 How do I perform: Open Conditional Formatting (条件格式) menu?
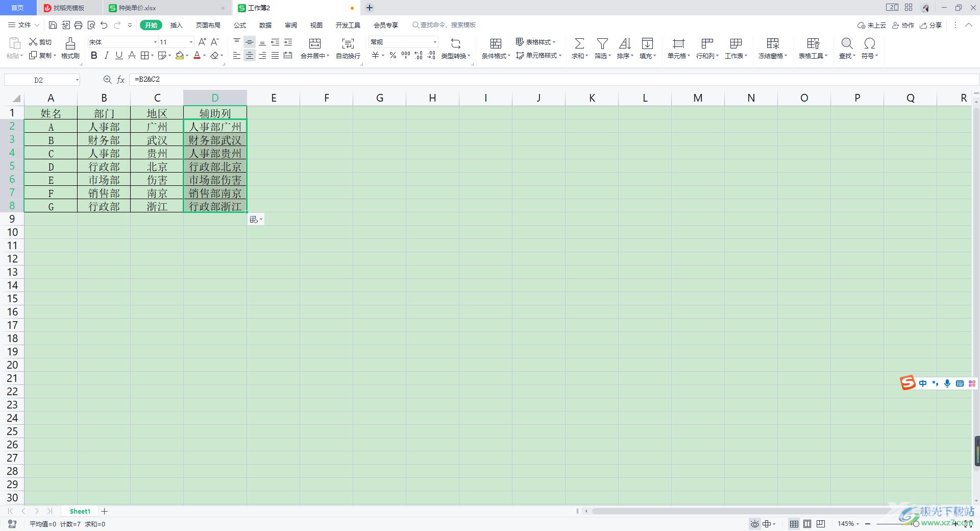496,49
